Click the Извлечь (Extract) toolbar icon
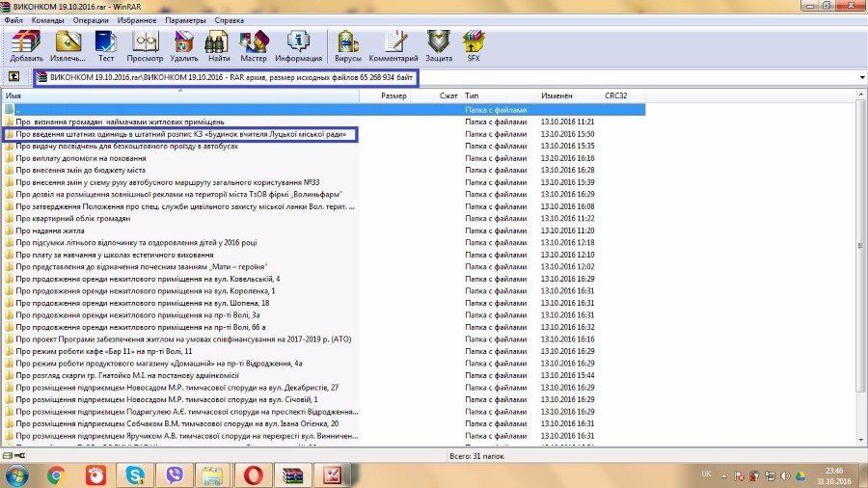This screenshot has width=868, height=488. 68,44
